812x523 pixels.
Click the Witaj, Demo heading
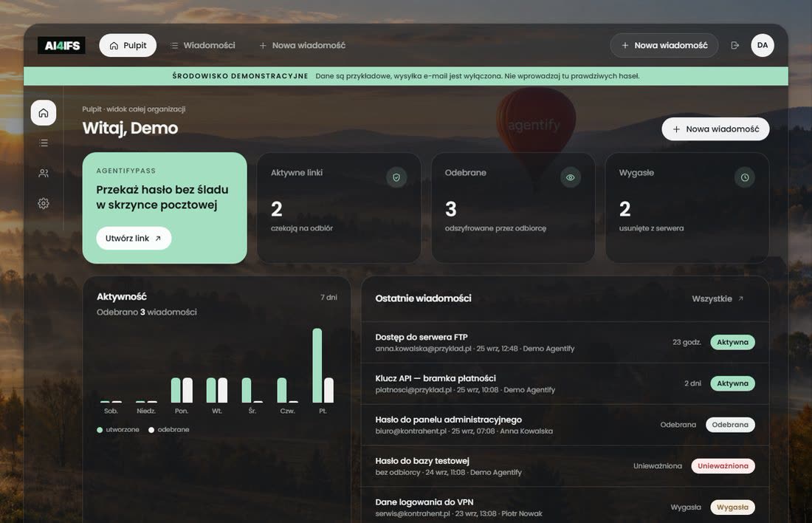pos(130,128)
